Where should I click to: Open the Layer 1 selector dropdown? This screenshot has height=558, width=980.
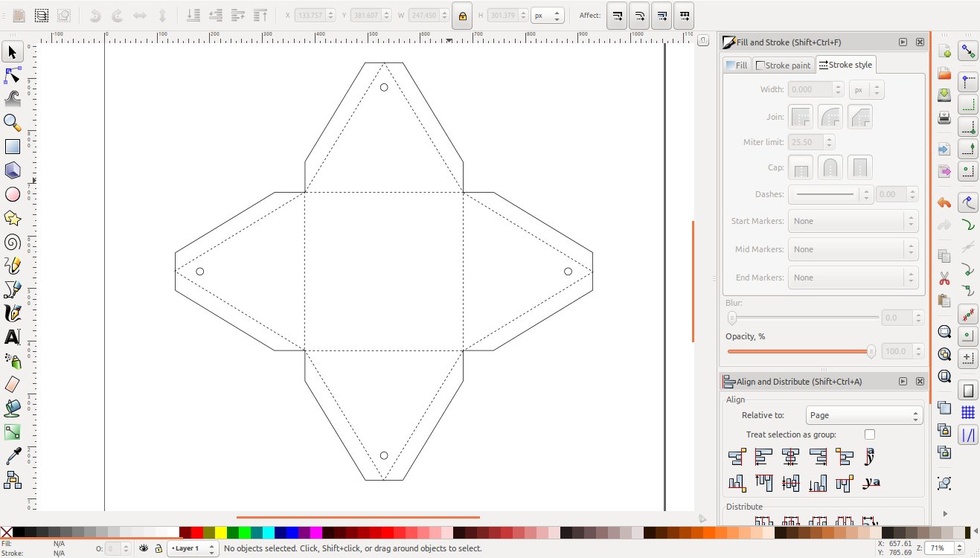click(x=193, y=548)
